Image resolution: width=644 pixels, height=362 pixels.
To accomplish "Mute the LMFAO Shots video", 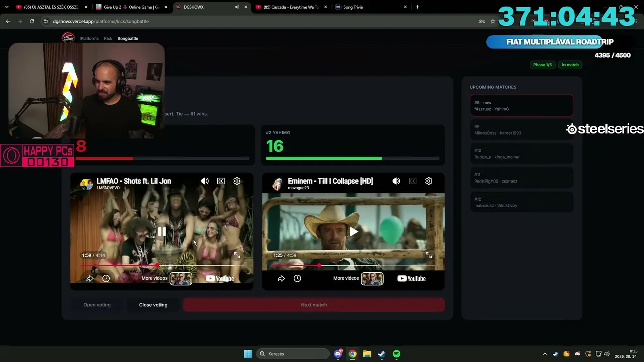I will click(205, 181).
